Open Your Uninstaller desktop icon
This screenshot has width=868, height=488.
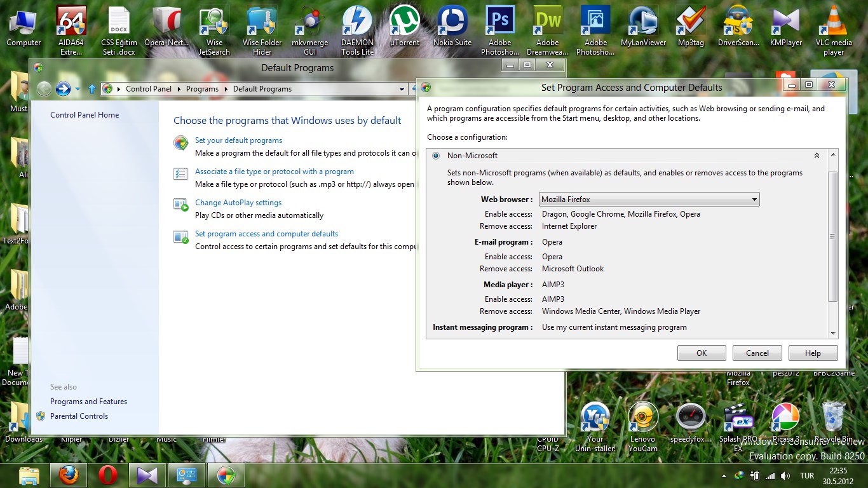click(595, 426)
